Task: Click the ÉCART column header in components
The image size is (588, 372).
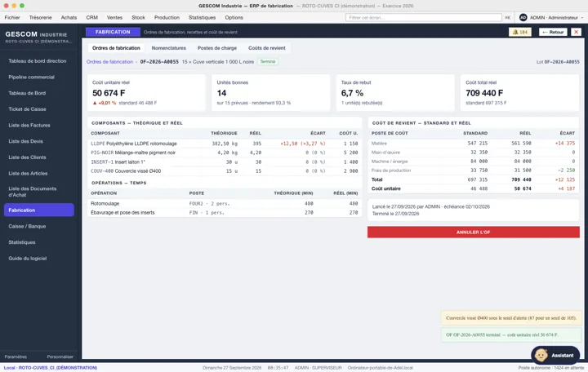Action: (318, 133)
